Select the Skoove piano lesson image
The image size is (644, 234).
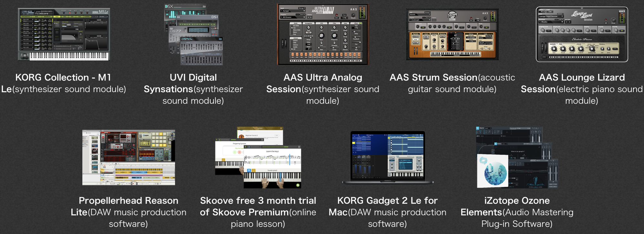tap(258, 157)
